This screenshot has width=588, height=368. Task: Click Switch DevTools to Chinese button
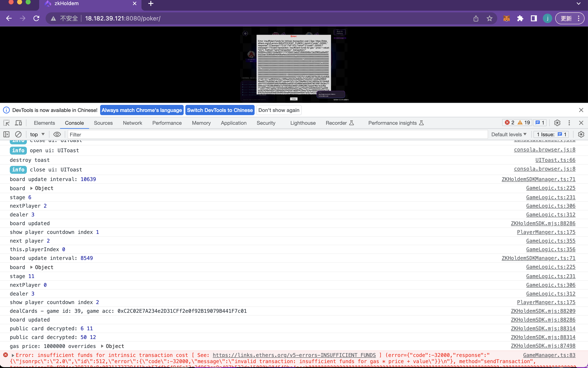[220, 110]
